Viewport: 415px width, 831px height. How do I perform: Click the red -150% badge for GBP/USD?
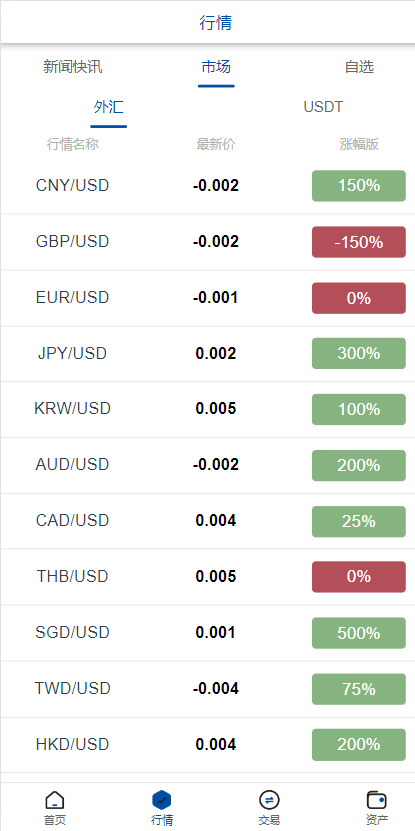[x=359, y=242]
